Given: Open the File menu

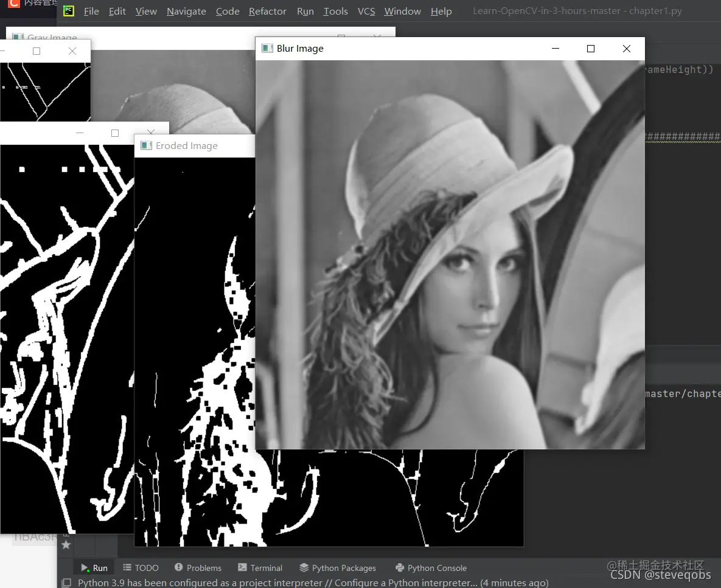Looking at the screenshot, I should click(x=91, y=11).
